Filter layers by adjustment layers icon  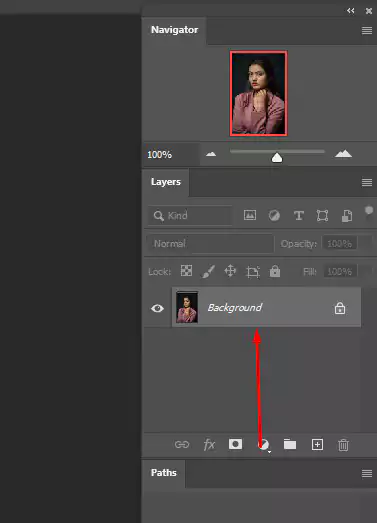tap(274, 215)
